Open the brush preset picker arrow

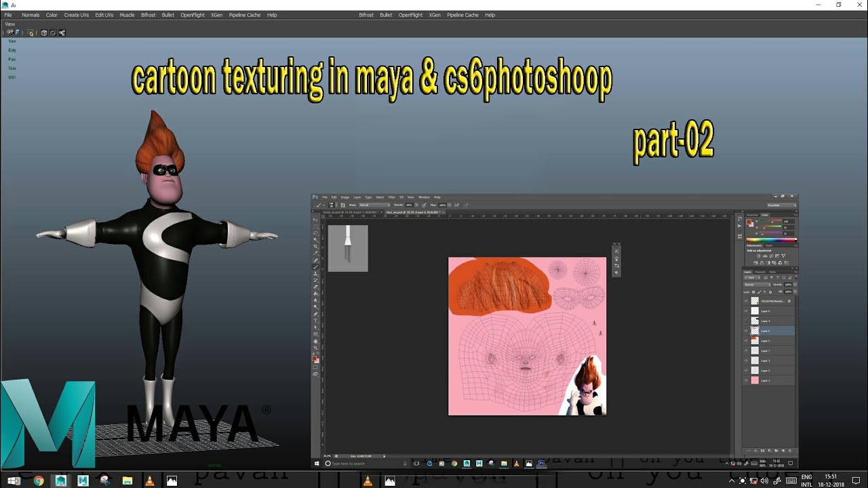[x=336, y=205]
